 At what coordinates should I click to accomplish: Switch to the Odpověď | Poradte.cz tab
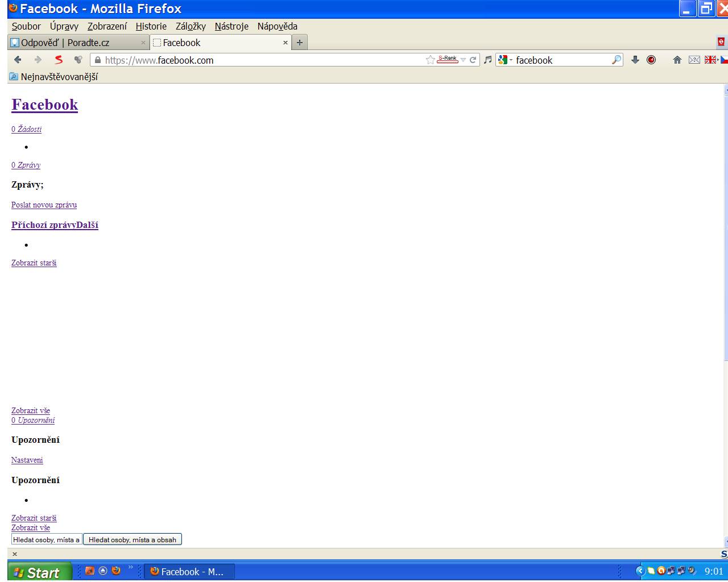coord(79,43)
